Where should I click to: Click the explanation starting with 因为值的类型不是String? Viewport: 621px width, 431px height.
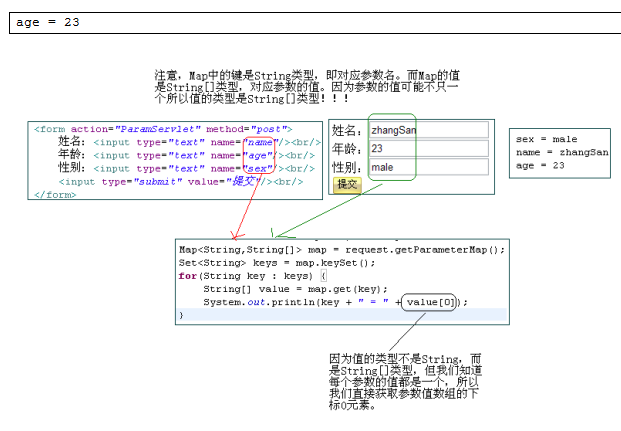406,382
